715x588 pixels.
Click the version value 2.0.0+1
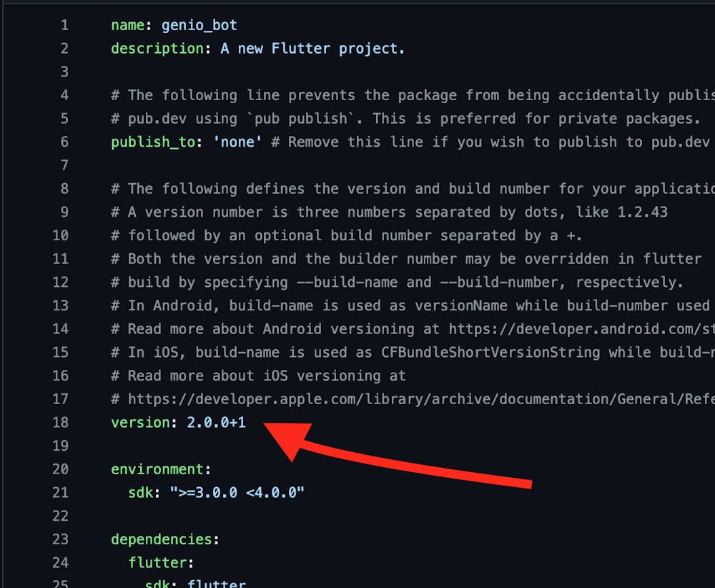(216, 422)
